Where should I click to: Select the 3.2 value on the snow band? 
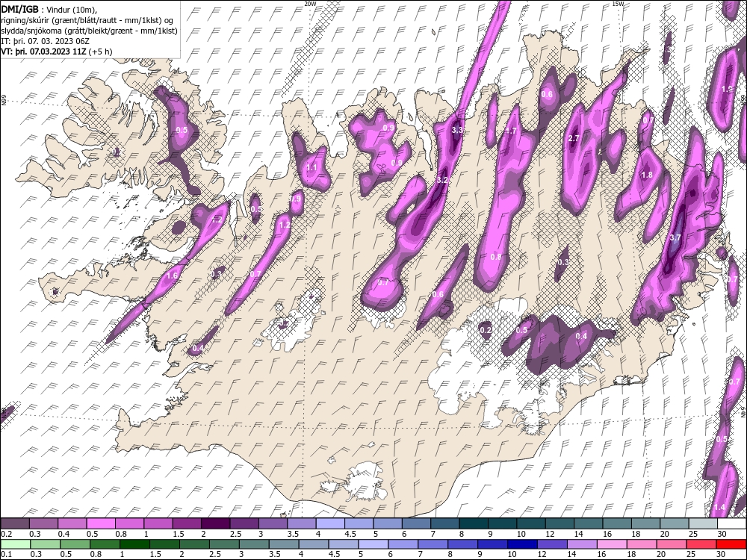(x=442, y=180)
